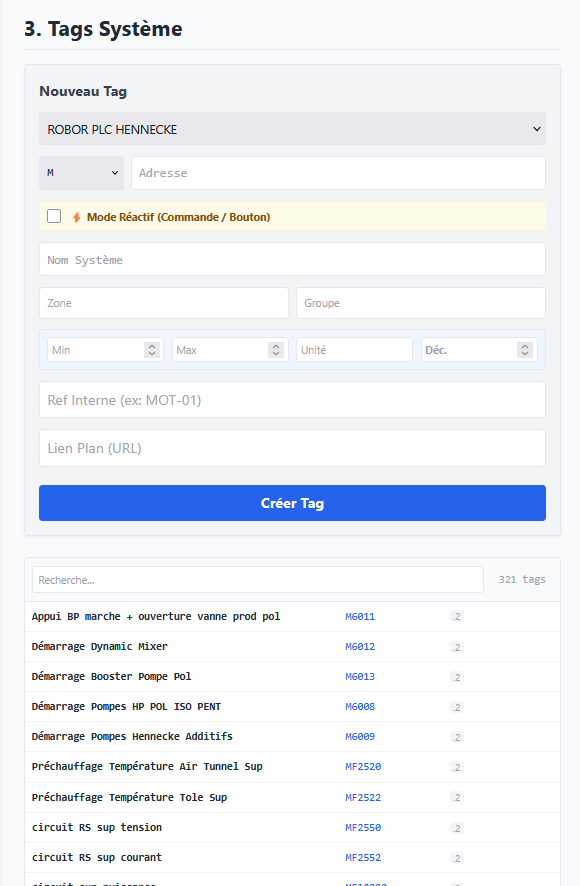This screenshot has height=886, width=580.
Task: Open address link M6008
Action: (360, 706)
